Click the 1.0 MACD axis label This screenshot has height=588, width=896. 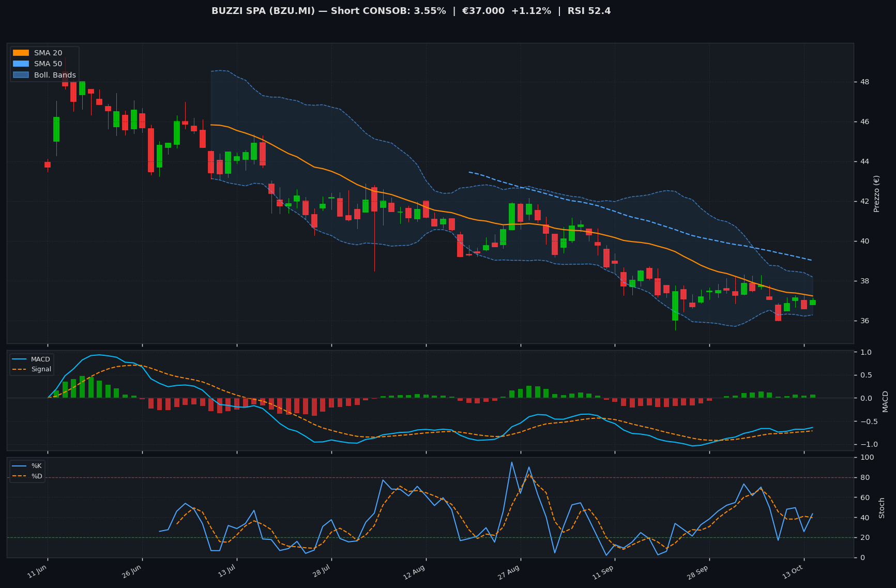pos(866,353)
